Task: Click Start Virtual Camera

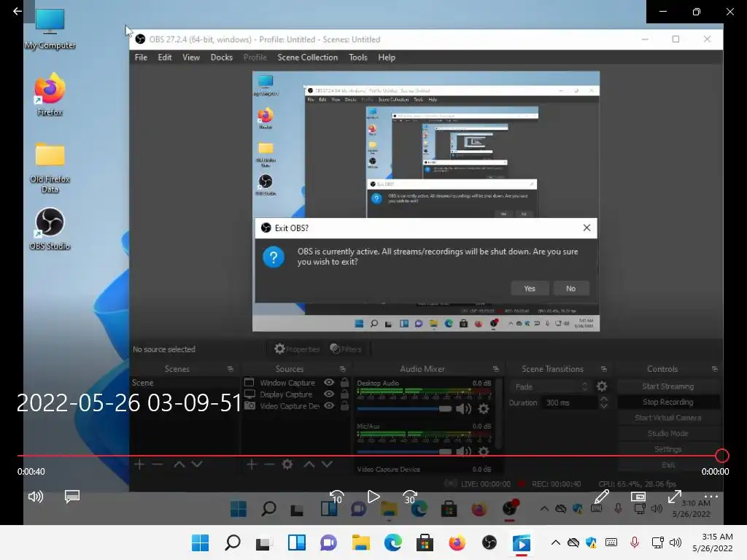Action: 668,418
